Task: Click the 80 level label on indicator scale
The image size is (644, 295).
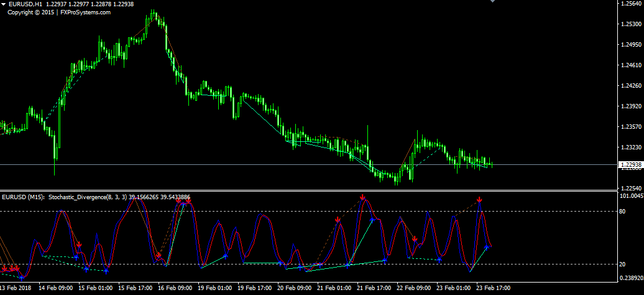Action: 623,212
